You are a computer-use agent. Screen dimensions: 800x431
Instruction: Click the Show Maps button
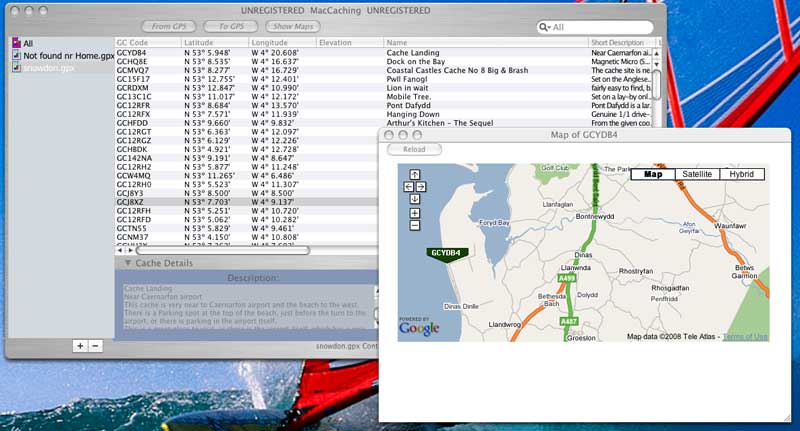pyautogui.click(x=293, y=26)
